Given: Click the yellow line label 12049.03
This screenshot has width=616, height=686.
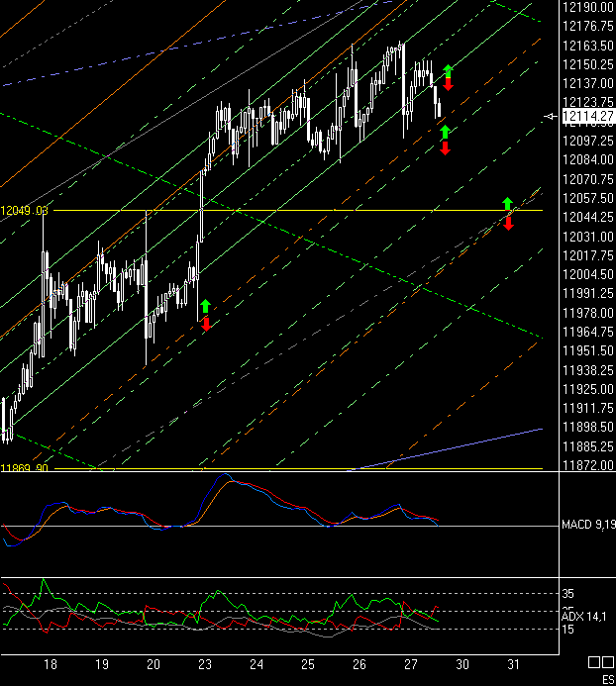Looking at the screenshot, I should click(x=24, y=211).
